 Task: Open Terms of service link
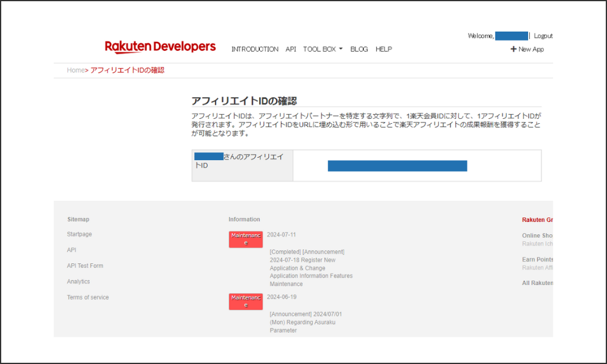(88, 297)
